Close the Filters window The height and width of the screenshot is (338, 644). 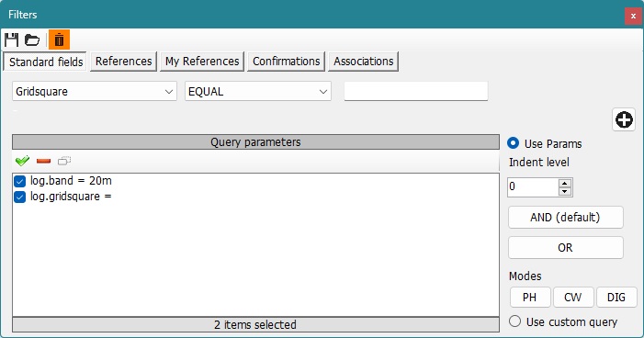coord(633,16)
